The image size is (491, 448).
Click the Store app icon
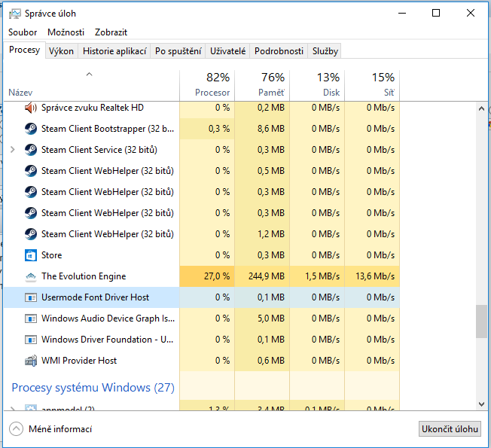point(31,255)
